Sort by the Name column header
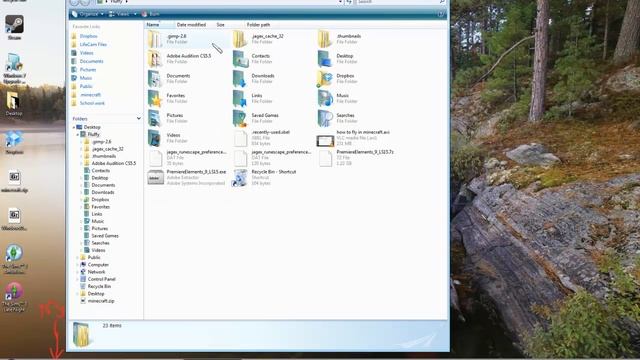 (x=159, y=24)
